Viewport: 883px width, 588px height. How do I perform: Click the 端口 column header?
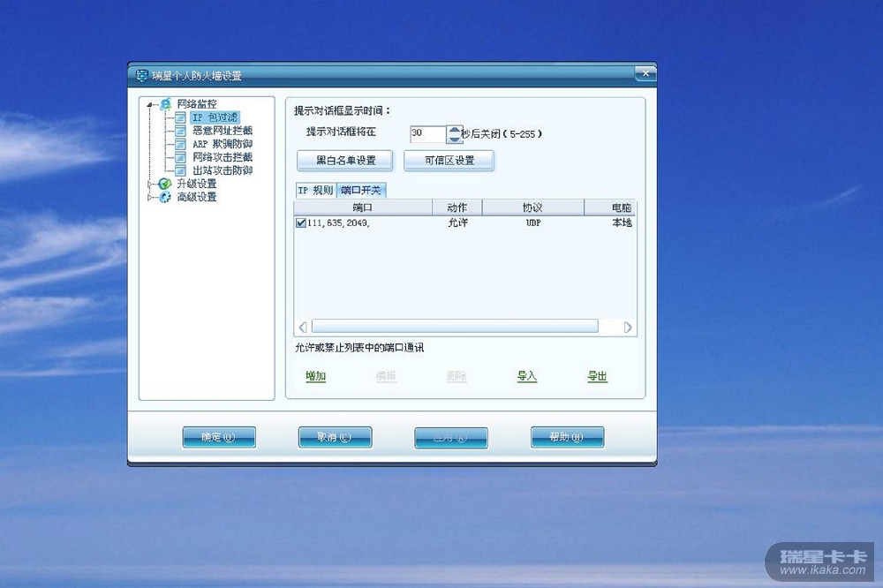tap(363, 207)
